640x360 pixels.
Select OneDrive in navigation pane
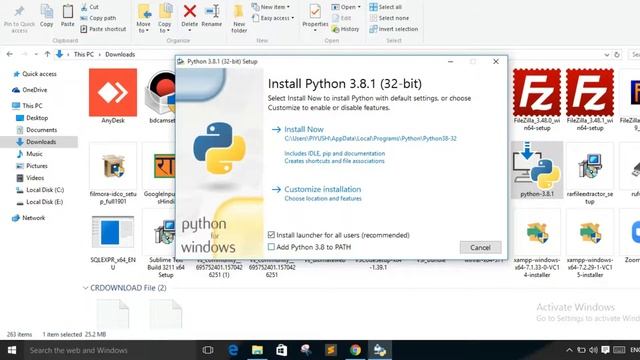tap(30, 90)
